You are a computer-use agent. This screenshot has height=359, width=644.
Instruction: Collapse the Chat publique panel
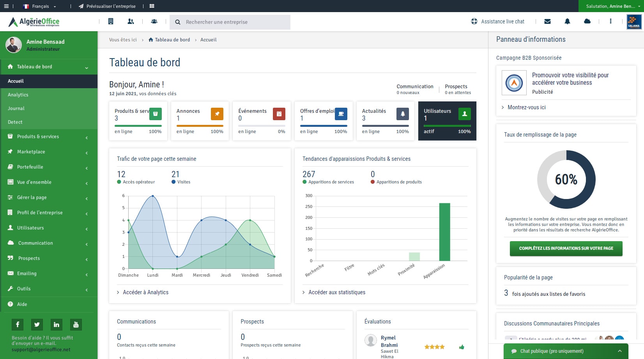coord(620,351)
